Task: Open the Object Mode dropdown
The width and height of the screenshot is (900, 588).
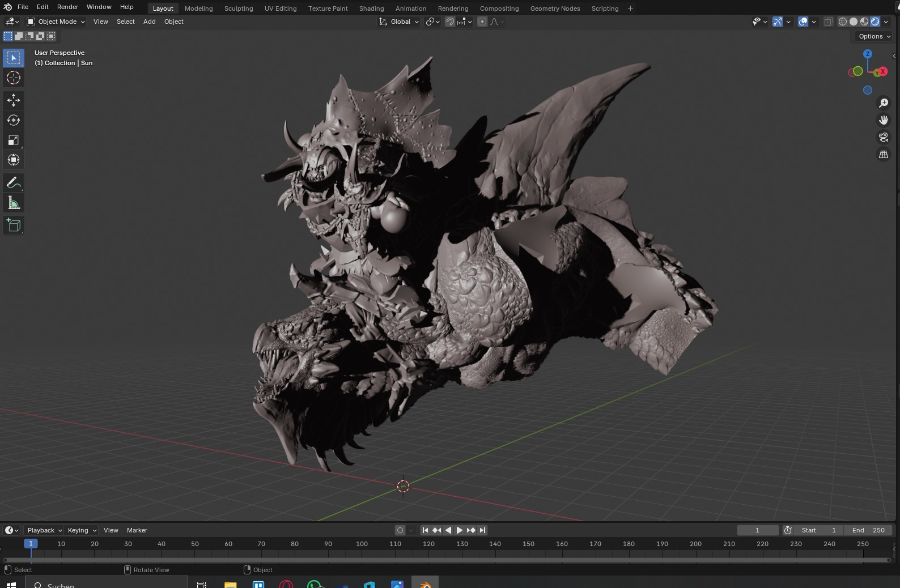Action: coord(56,22)
